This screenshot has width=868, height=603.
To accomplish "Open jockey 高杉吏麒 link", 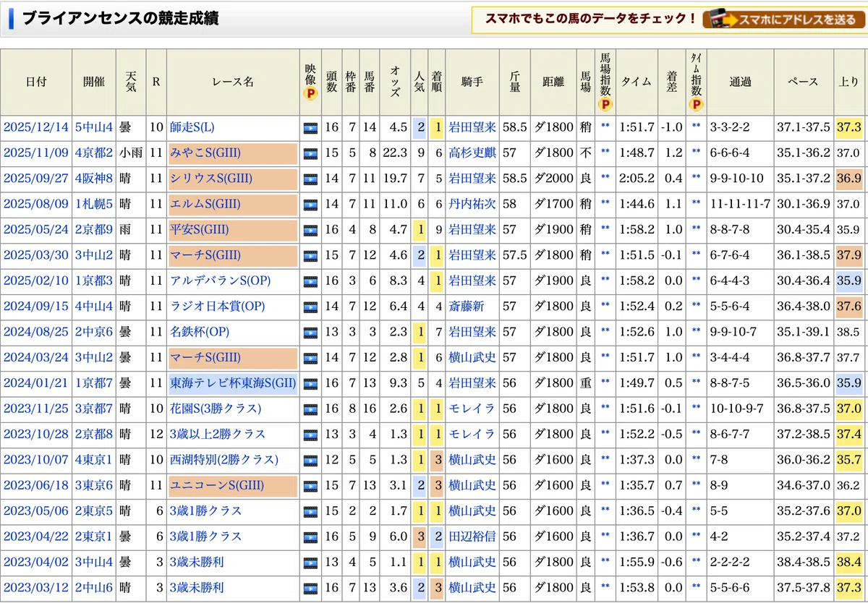I will click(472, 153).
